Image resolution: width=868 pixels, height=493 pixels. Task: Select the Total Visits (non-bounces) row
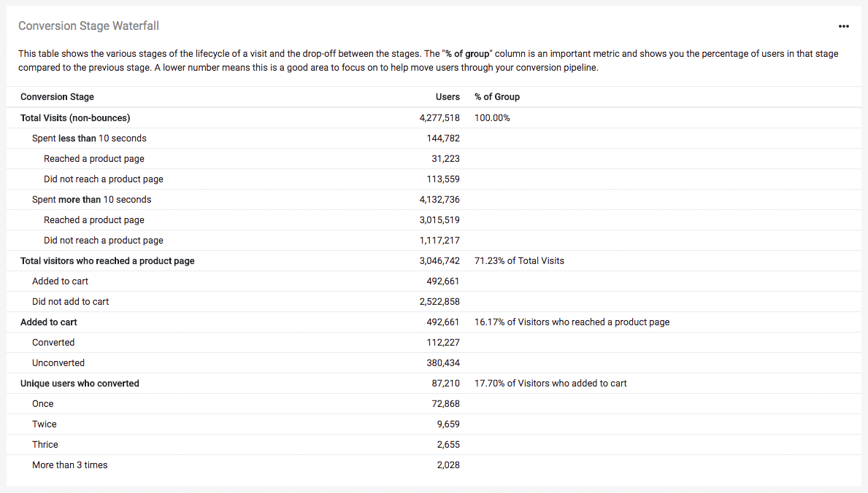(75, 117)
